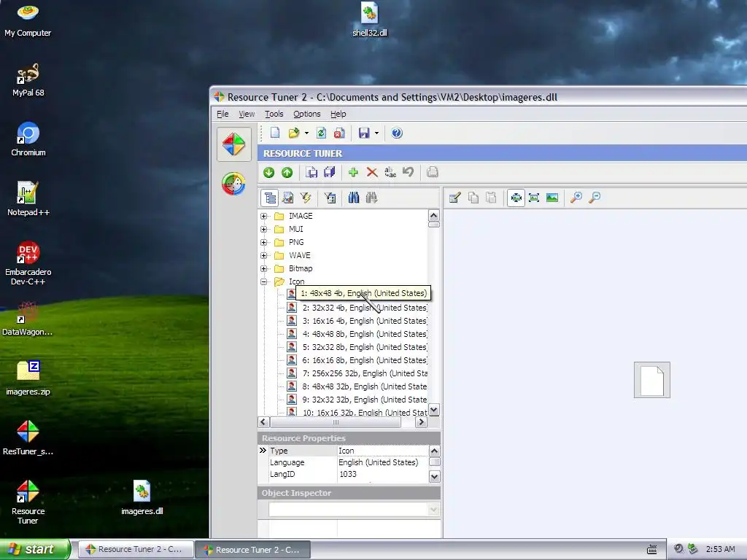Select icon resource 3: 16x16 4b
This screenshot has height=560, width=747.
[x=365, y=321]
